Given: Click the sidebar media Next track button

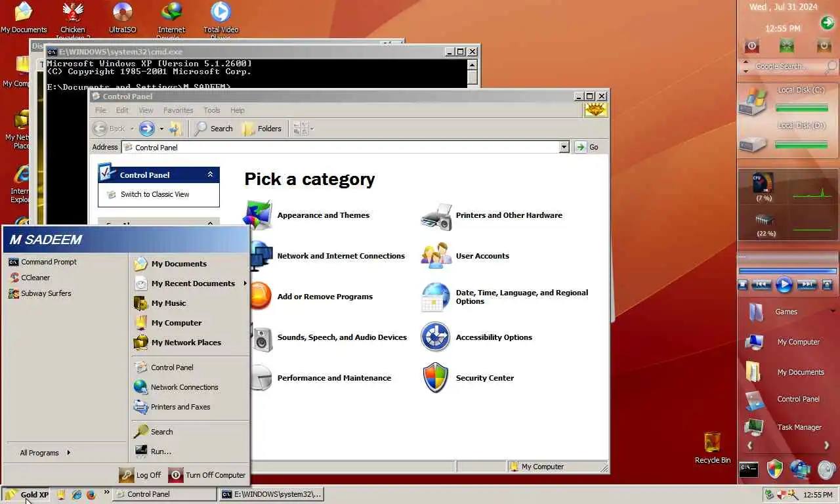Looking at the screenshot, I should pyautogui.click(x=807, y=284).
